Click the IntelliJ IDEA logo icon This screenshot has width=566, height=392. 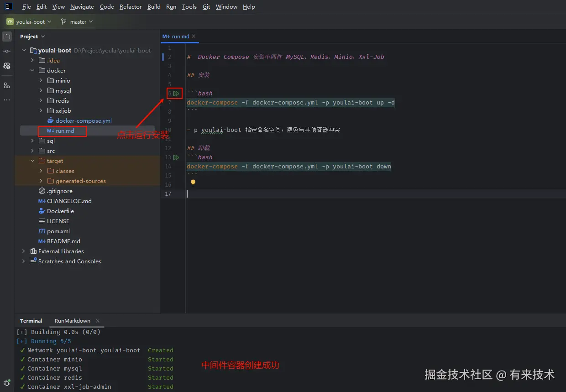(x=9, y=6)
